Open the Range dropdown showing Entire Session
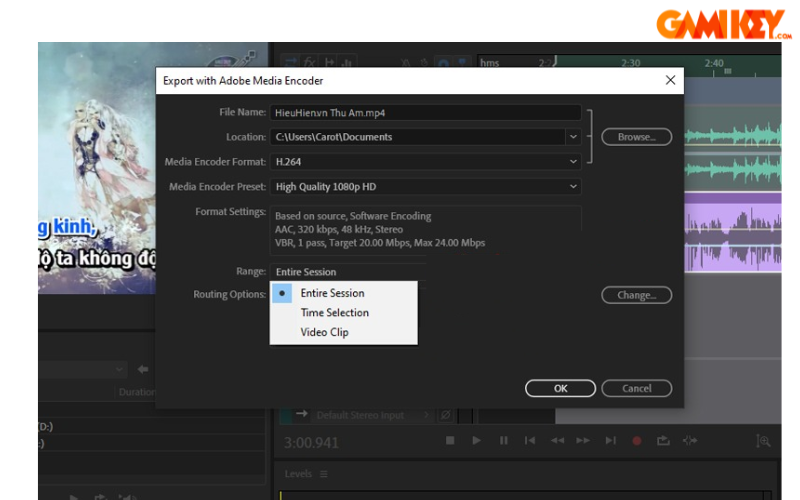 (348, 271)
